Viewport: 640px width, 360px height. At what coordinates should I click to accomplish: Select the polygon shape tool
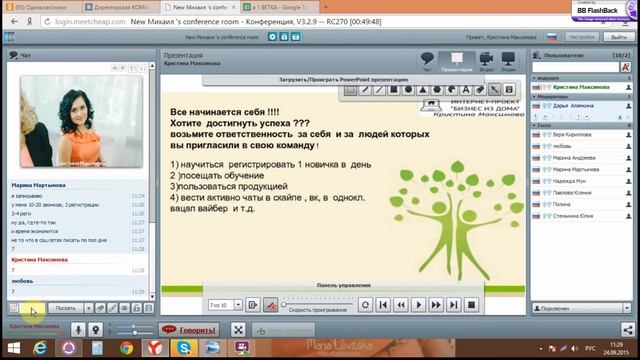(x=437, y=89)
